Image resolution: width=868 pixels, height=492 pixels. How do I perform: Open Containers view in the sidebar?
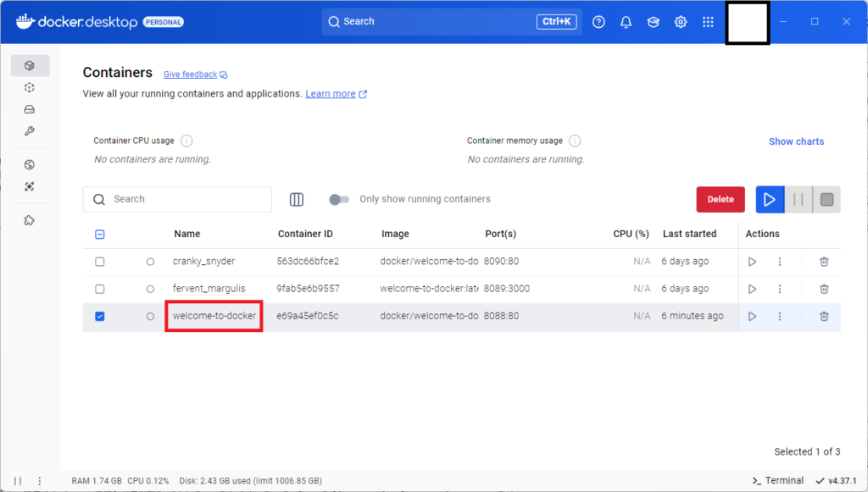[x=30, y=66]
